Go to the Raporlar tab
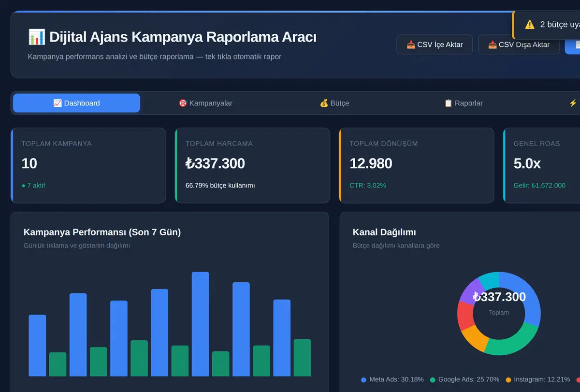This screenshot has width=580, height=392. coord(464,103)
